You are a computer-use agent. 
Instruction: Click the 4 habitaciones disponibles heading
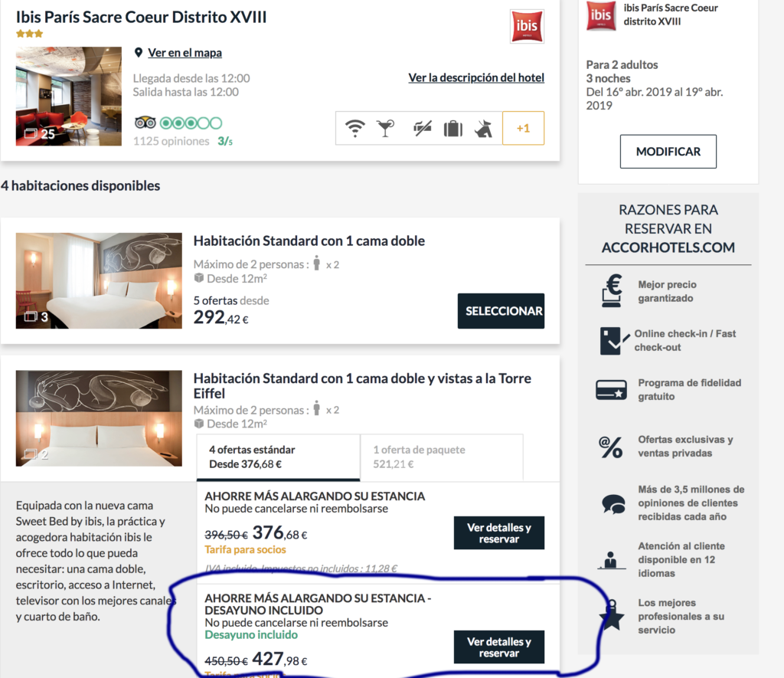click(80, 185)
